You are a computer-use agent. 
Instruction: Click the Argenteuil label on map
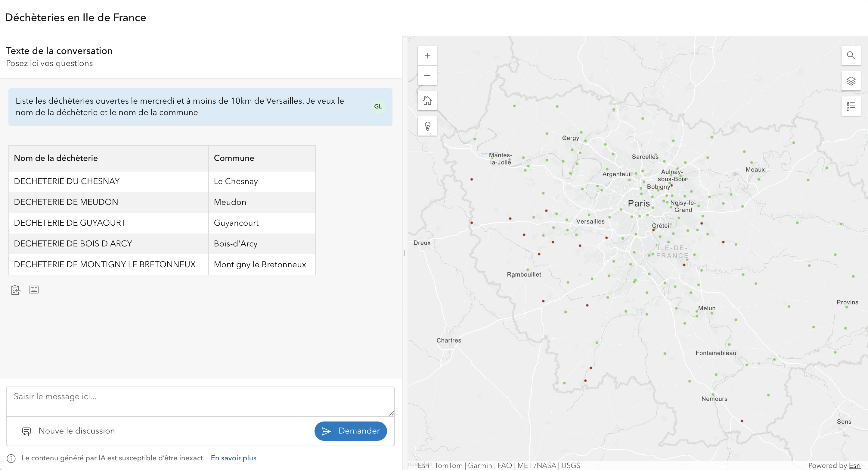pos(617,174)
